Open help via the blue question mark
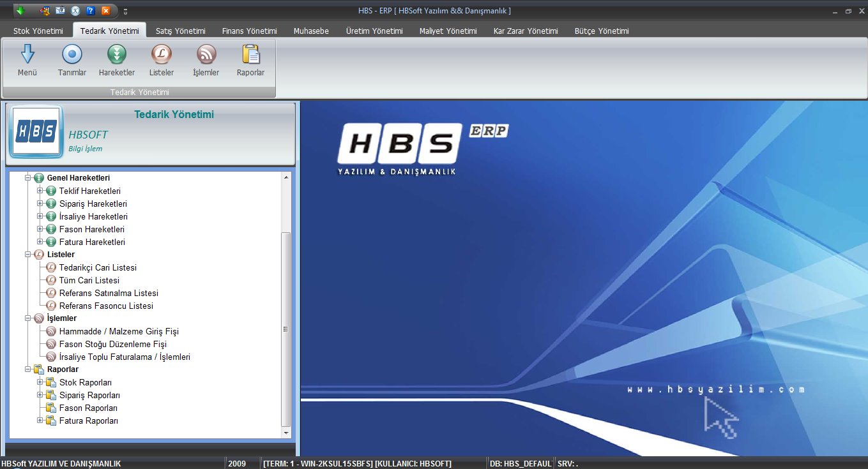868x469 pixels. (91, 11)
